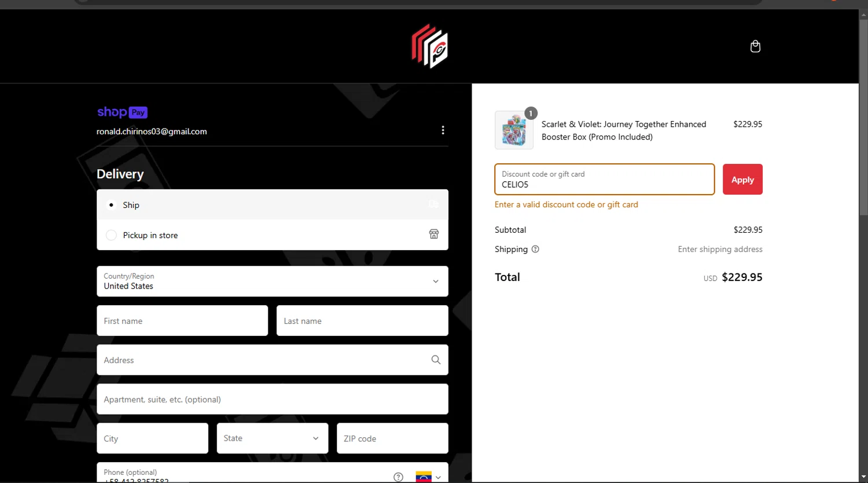Image resolution: width=868 pixels, height=483 pixels.
Task: Click the phone number help question icon
Action: pyautogui.click(x=398, y=477)
